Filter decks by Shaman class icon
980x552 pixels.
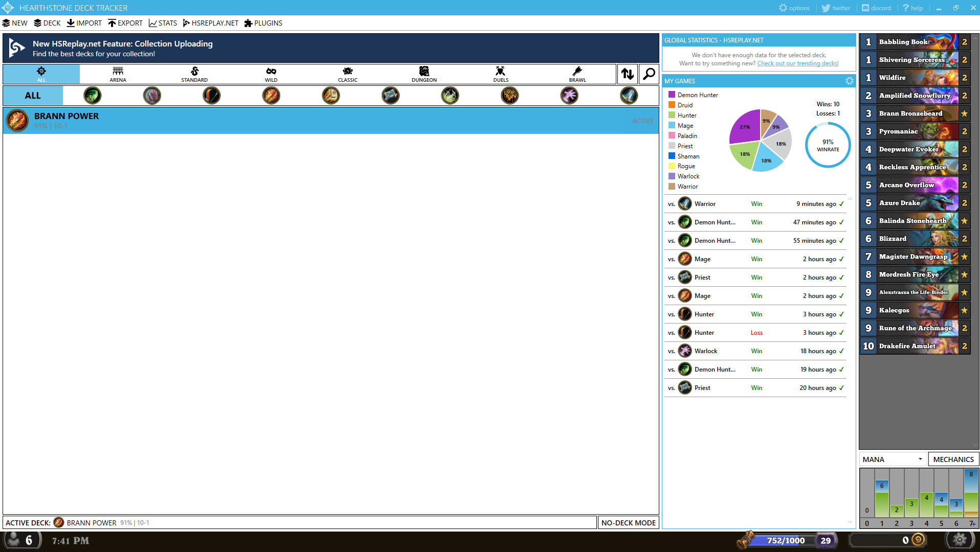coord(510,96)
